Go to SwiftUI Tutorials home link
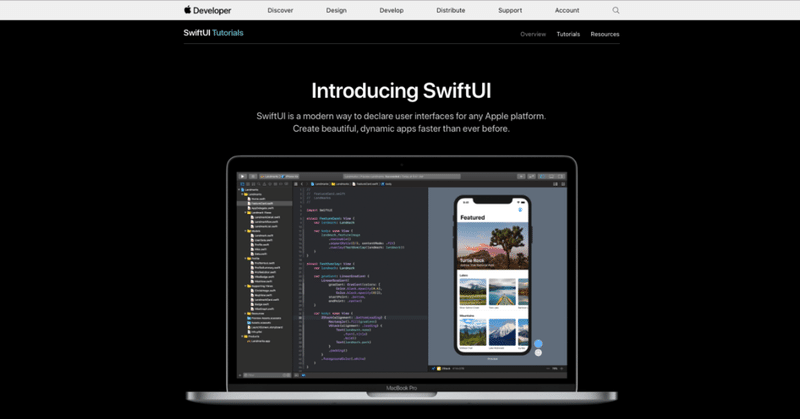Image resolution: width=800 pixels, height=419 pixels. coord(213,33)
